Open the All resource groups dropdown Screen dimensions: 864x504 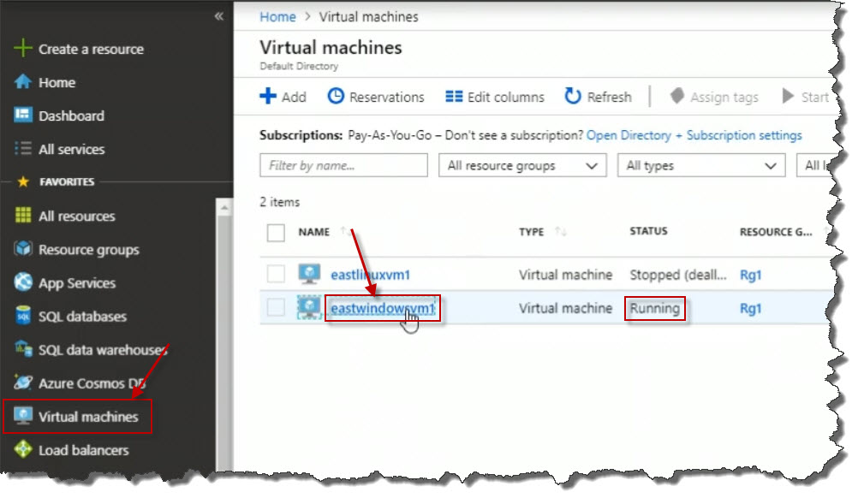click(522, 165)
